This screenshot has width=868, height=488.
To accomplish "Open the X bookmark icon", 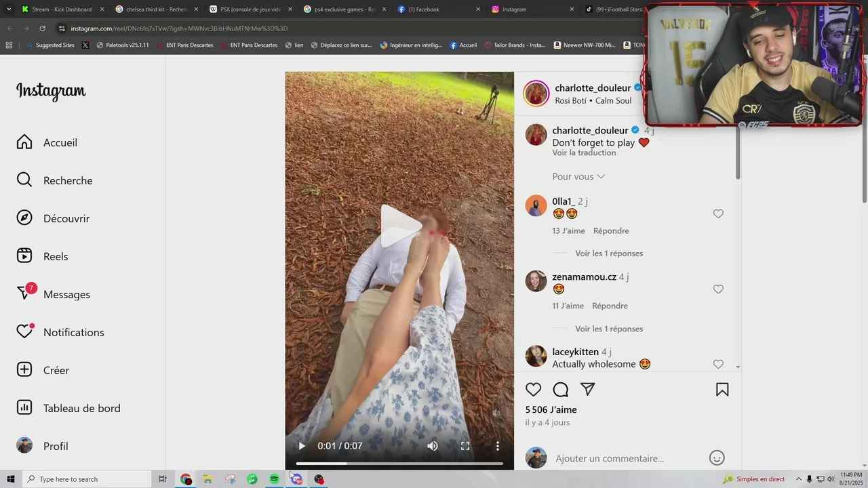I will point(85,45).
